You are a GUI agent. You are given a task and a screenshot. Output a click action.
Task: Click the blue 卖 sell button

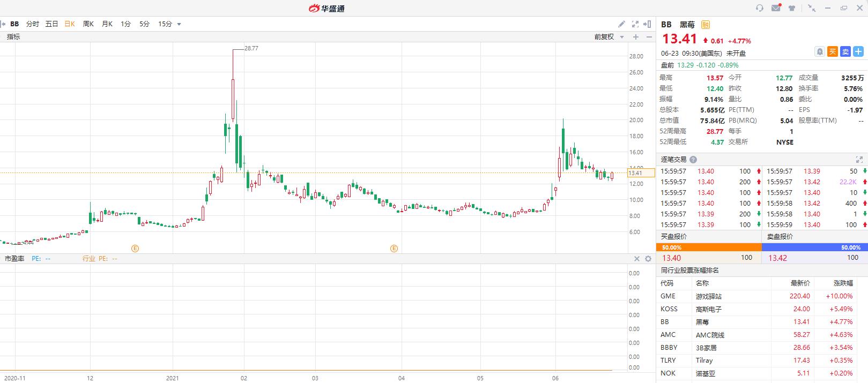[x=845, y=51]
